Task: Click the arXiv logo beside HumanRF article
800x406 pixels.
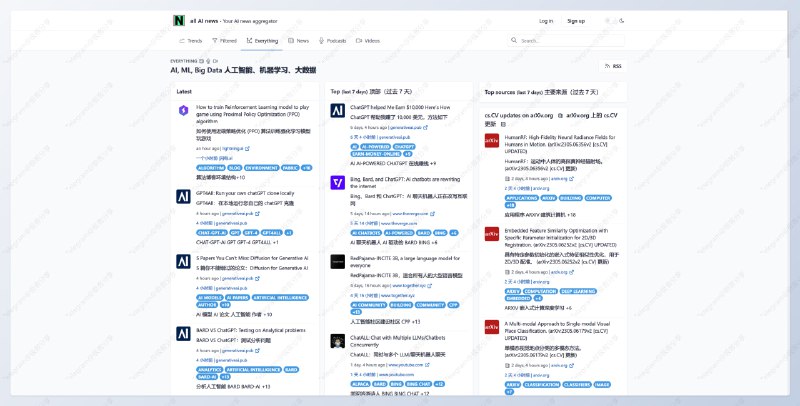Action: [x=492, y=141]
